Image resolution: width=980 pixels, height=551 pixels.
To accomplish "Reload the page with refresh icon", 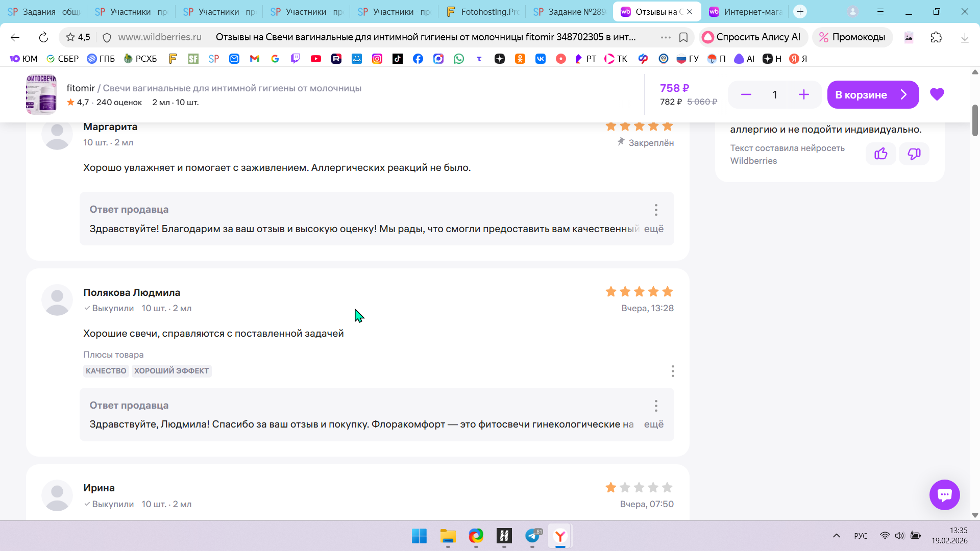I will [43, 37].
